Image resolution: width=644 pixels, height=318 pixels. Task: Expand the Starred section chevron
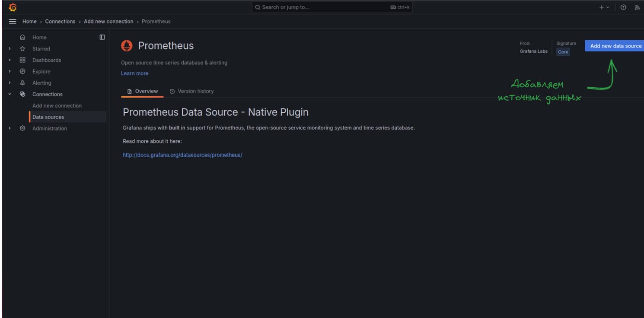10,49
